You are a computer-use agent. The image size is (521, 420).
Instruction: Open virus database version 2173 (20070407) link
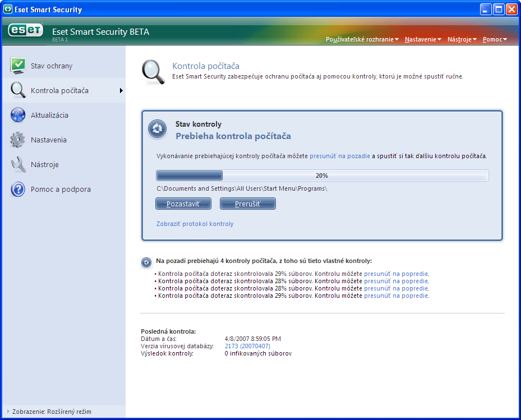pos(247,346)
